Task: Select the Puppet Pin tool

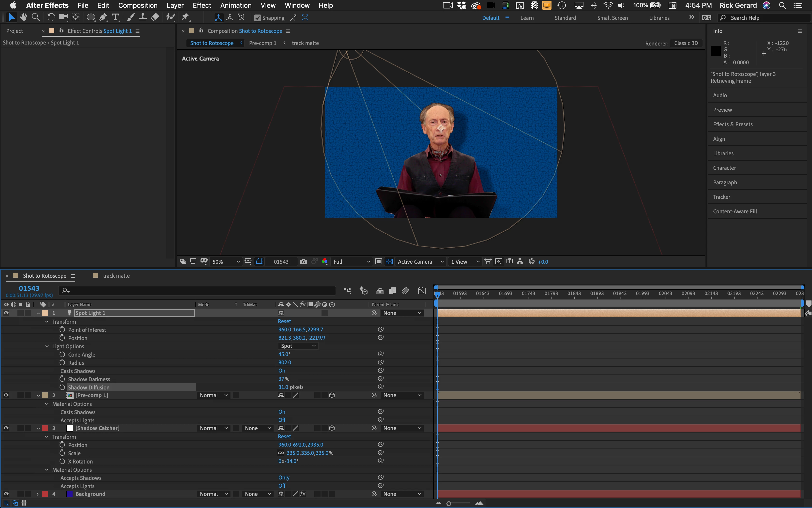Action: click(x=185, y=17)
